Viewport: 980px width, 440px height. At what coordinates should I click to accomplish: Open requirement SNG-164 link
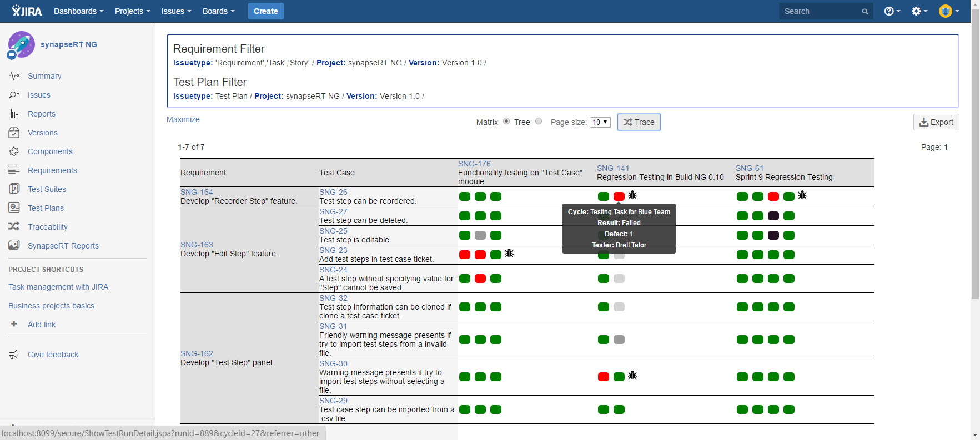pyautogui.click(x=197, y=192)
